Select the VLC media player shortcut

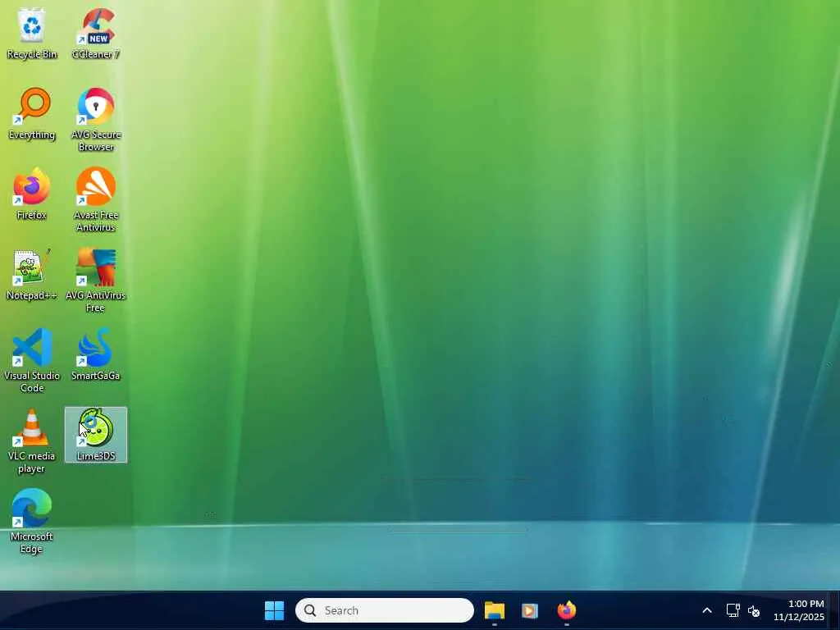[32, 441]
